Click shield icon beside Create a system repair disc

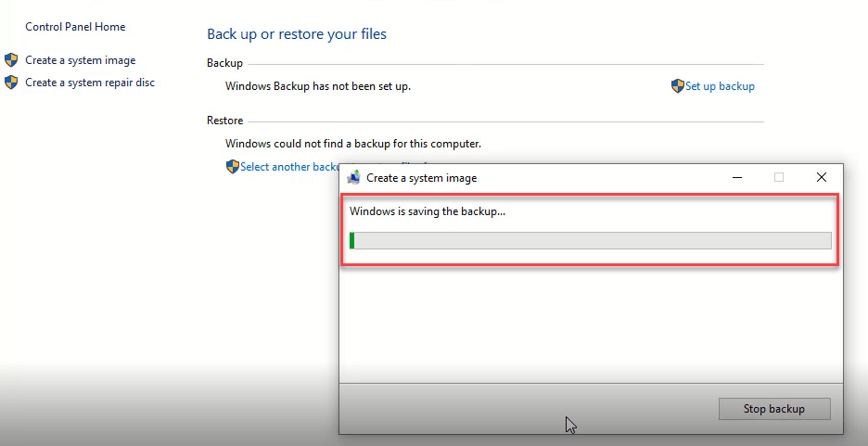click(11, 83)
